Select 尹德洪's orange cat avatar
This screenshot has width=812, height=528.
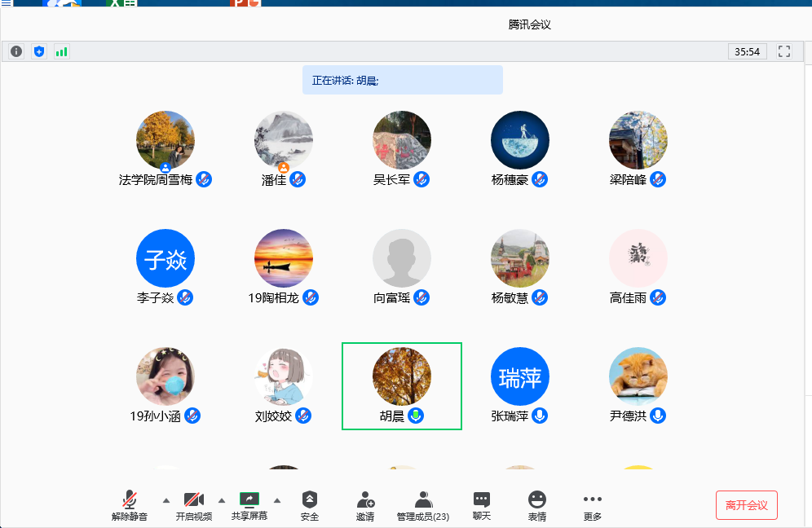(638, 376)
